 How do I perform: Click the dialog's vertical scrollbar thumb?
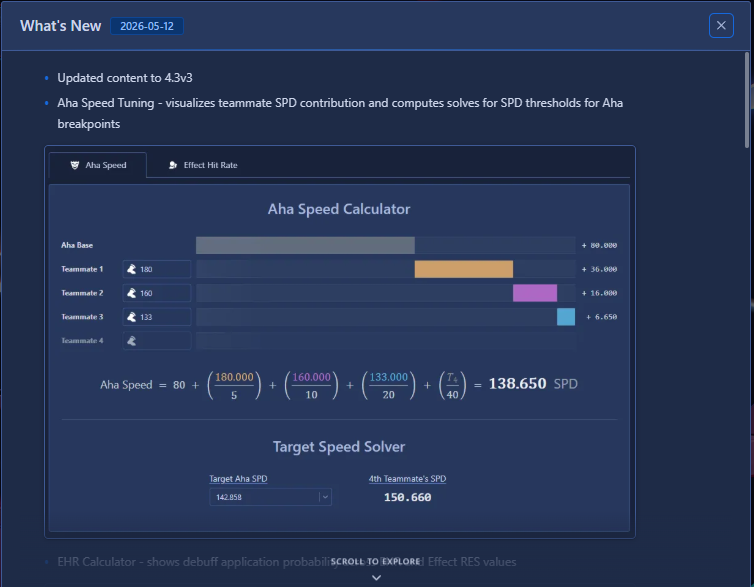tap(747, 100)
